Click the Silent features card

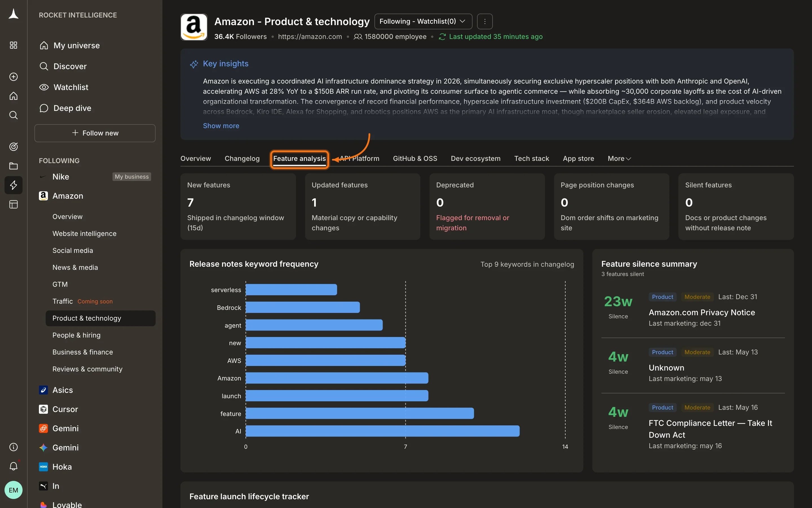(736, 206)
